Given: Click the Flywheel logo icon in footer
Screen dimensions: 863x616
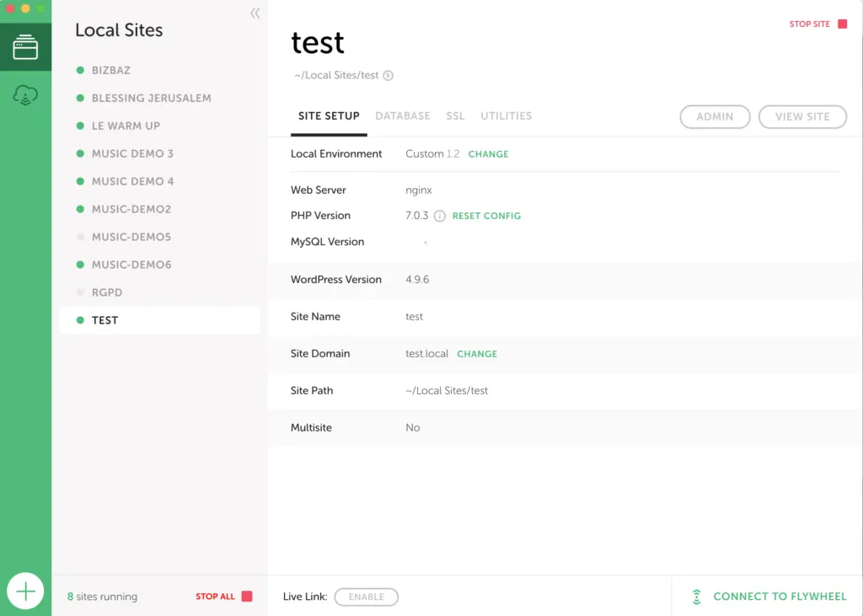Looking at the screenshot, I should (x=696, y=597).
